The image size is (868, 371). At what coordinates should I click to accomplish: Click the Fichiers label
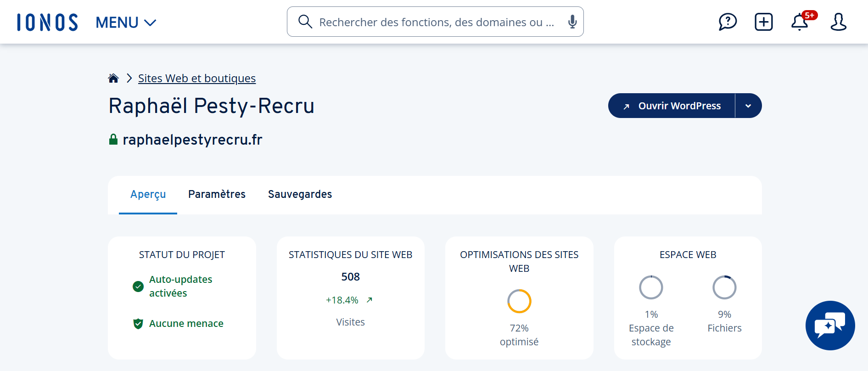tap(724, 328)
